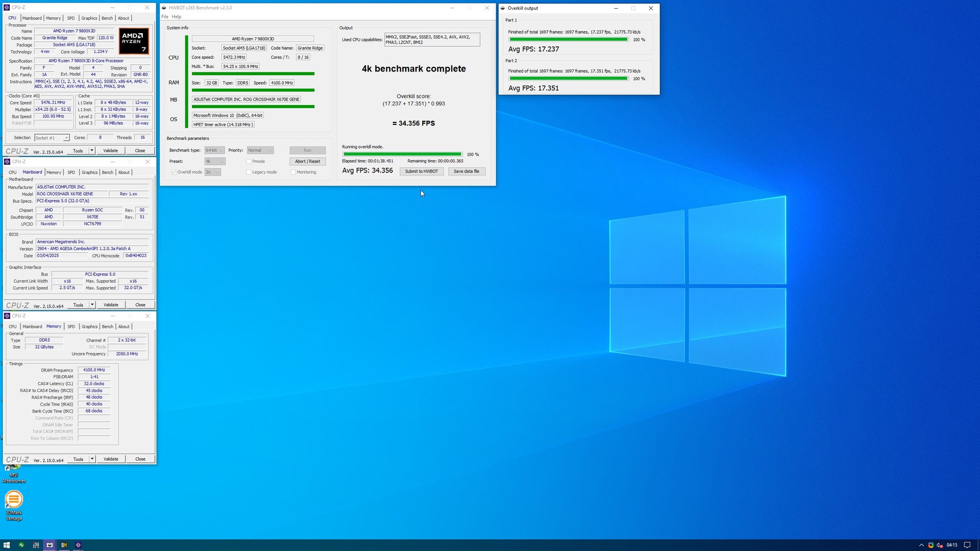
Task: Click the Save data file button
Action: click(x=467, y=171)
